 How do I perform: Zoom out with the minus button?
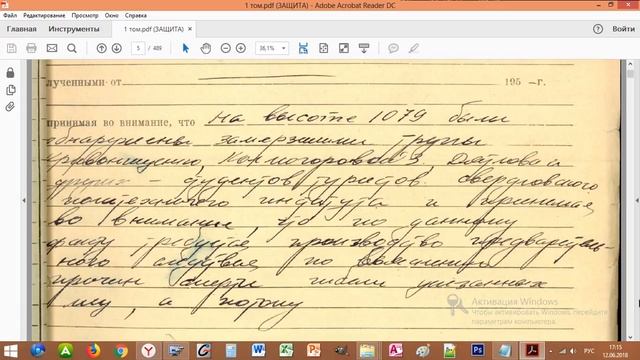tap(225, 48)
